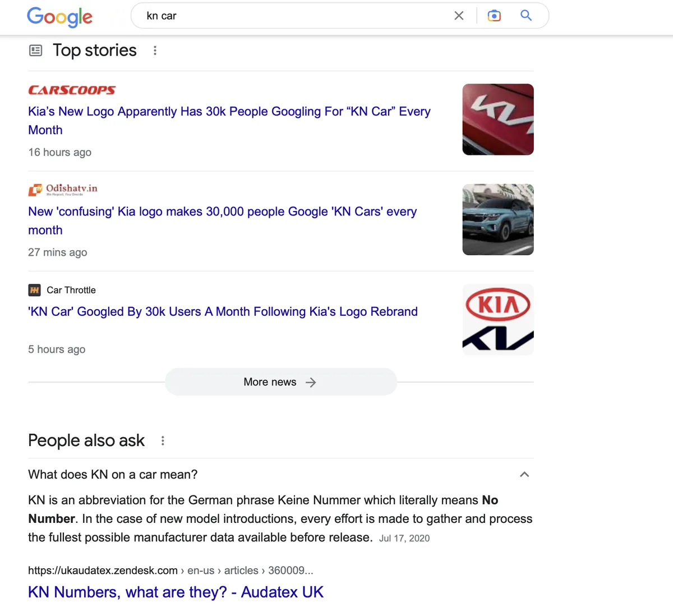The height and width of the screenshot is (616, 673).
Task: Click the '27 mins ago' timestamp
Action: click(x=58, y=252)
